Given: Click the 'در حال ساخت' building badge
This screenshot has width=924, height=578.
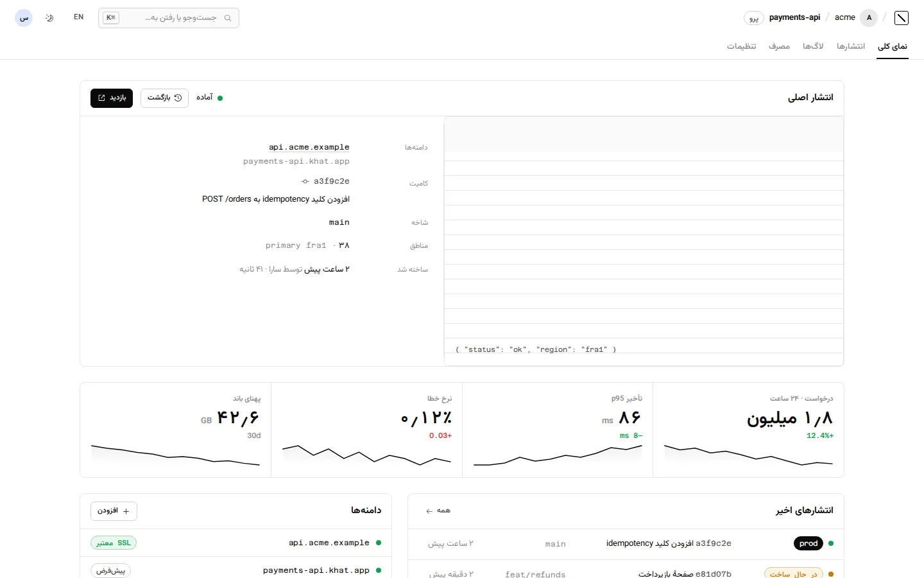Looking at the screenshot, I should point(794,574).
